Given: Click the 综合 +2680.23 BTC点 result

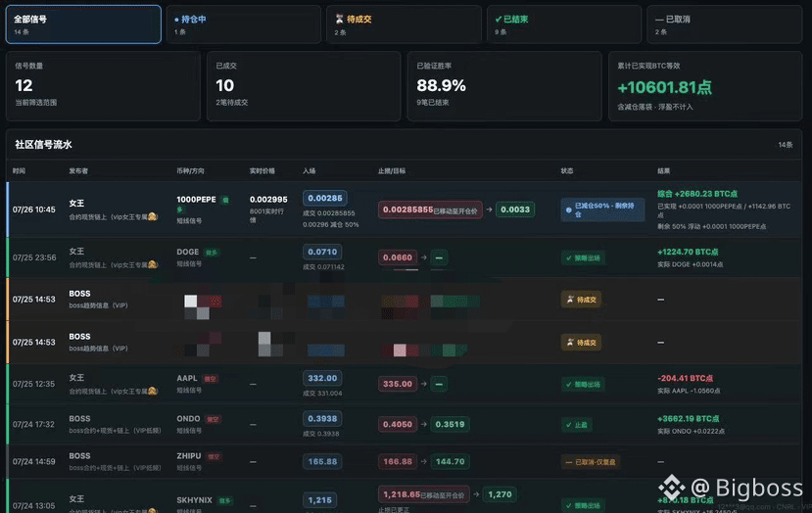Looking at the screenshot, I should (x=697, y=194).
